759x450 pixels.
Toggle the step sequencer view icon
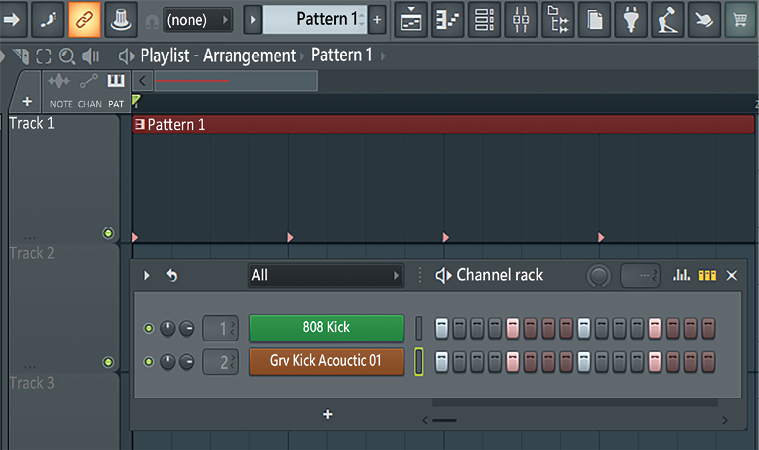click(707, 276)
